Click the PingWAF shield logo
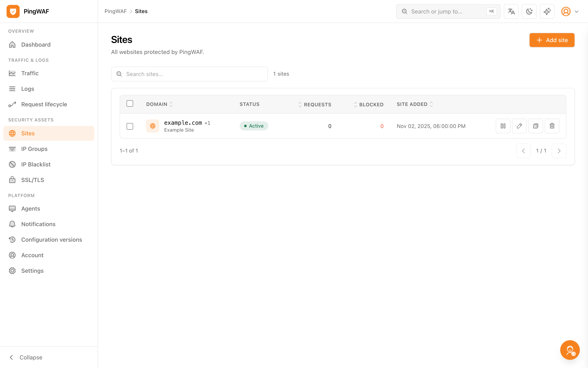The width and height of the screenshot is (588, 368). coord(13,11)
